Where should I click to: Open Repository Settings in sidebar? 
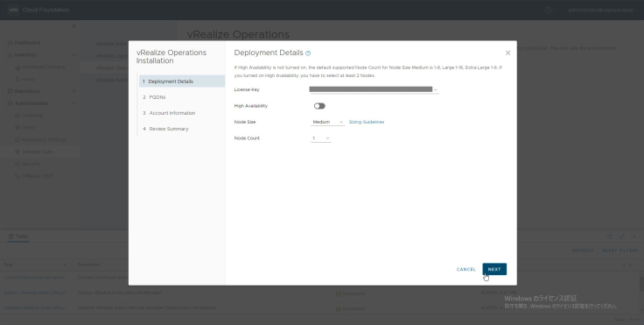(44, 139)
